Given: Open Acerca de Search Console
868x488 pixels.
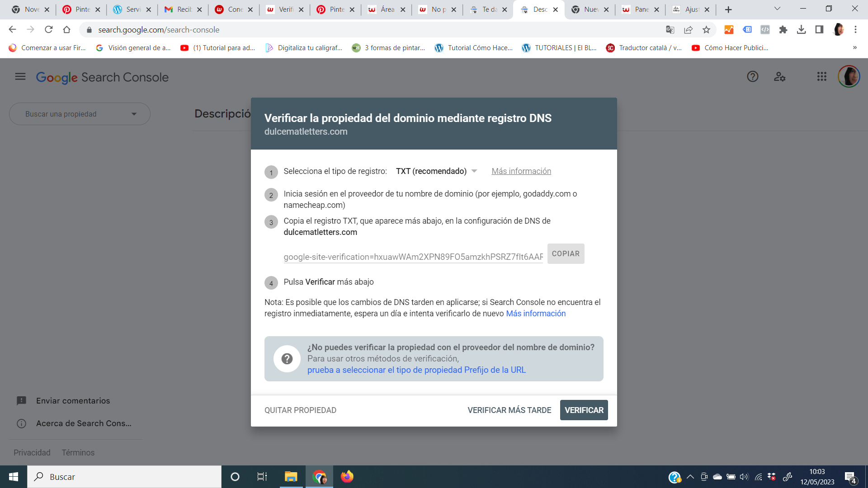Looking at the screenshot, I should [75, 423].
